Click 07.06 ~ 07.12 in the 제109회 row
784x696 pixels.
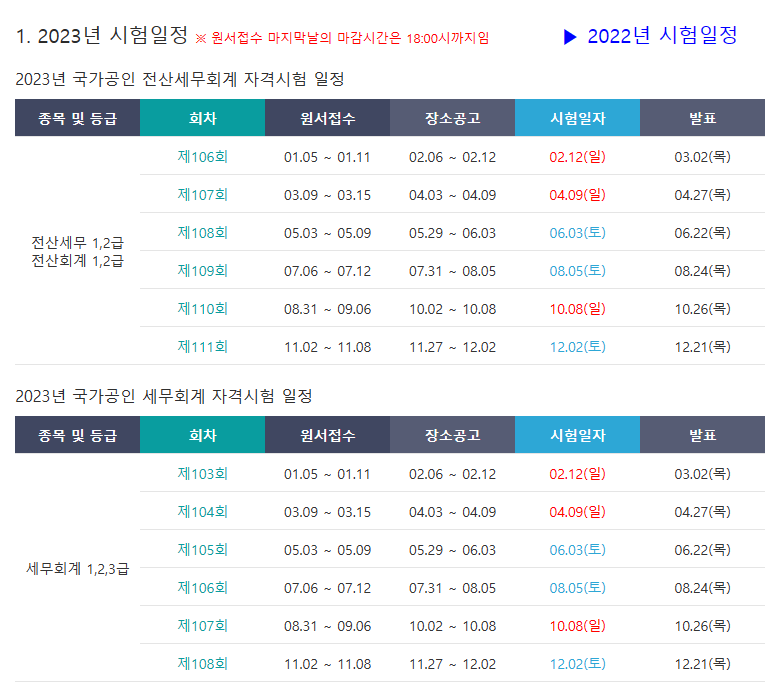[328, 271]
